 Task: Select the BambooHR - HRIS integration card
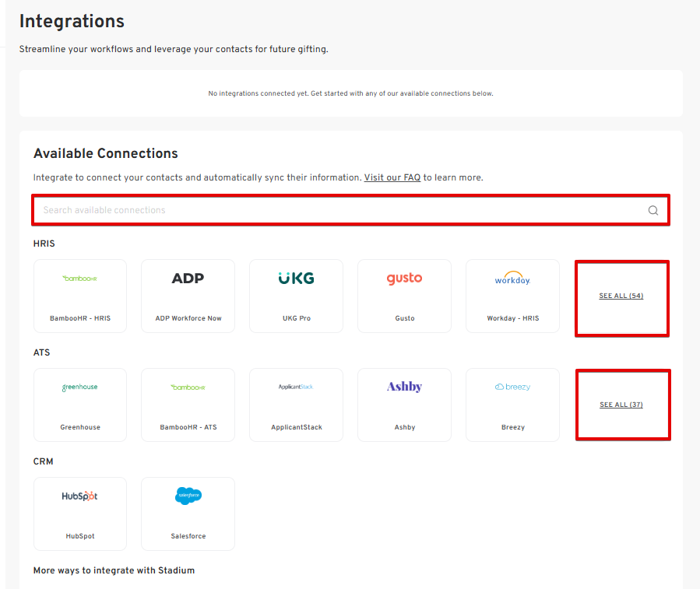pyautogui.click(x=80, y=296)
